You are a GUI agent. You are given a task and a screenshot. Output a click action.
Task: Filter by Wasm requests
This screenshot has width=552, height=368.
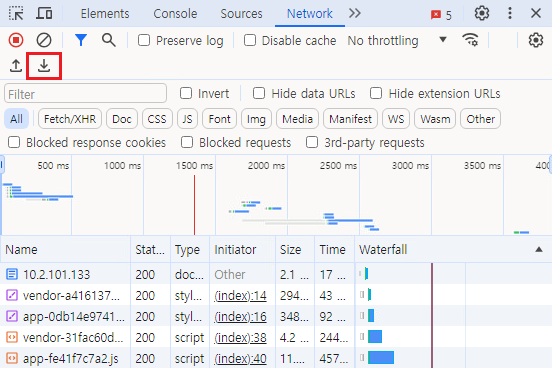(435, 119)
